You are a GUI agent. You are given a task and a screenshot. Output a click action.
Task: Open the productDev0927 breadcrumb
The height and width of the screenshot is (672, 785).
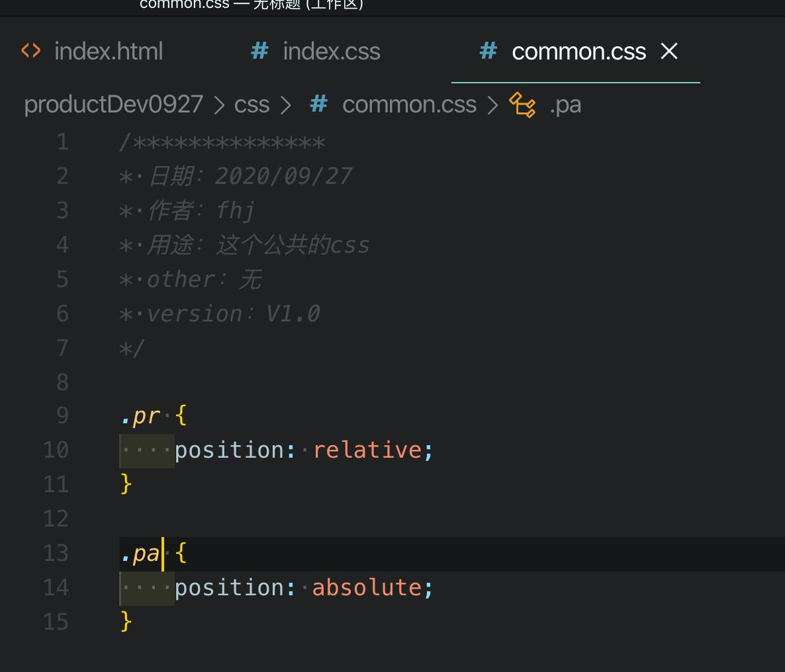114,105
